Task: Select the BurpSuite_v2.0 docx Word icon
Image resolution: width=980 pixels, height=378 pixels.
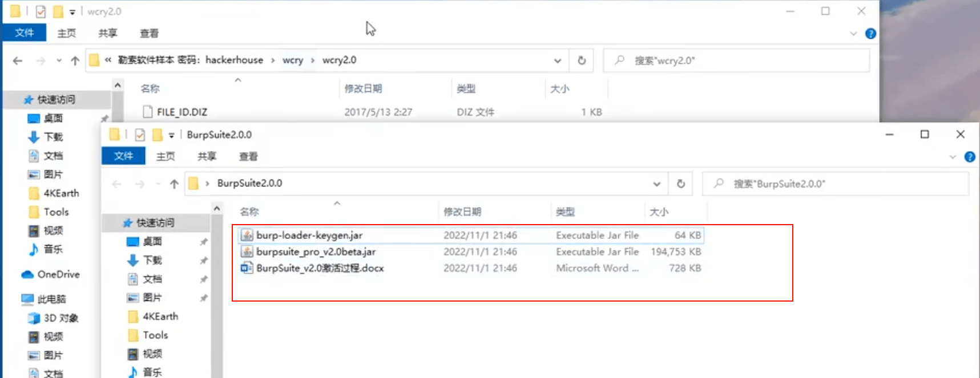Action: pyautogui.click(x=247, y=268)
